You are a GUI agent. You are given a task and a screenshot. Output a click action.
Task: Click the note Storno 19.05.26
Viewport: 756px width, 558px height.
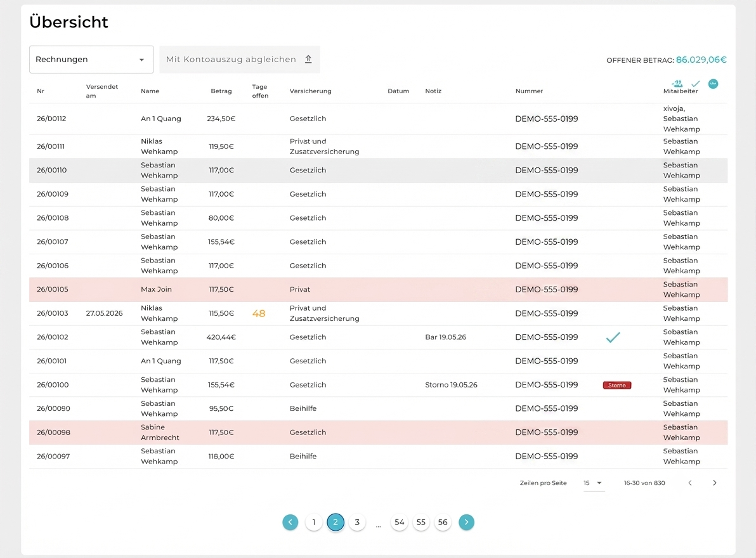point(452,385)
